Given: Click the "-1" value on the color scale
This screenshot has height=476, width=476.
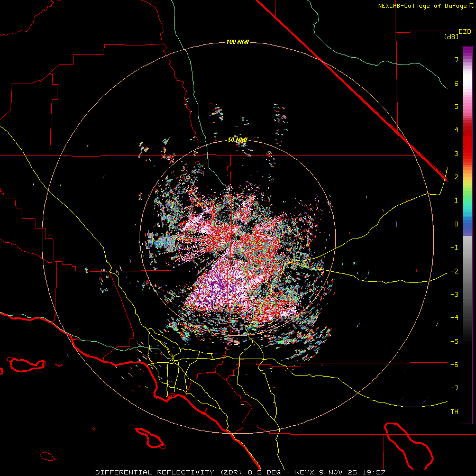Looking at the screenshot, I should pyautogui.click(x=454, y=248).
